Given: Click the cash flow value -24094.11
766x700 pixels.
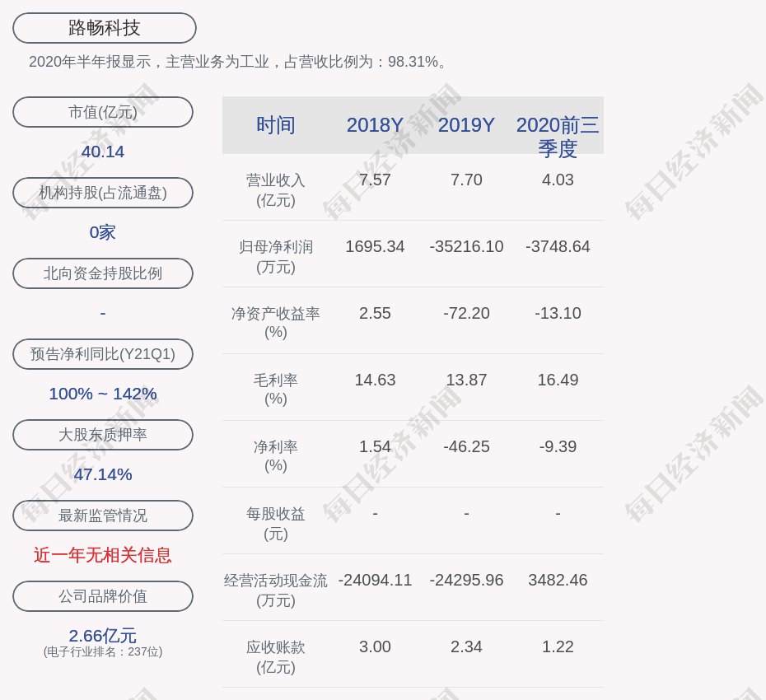Looking at the screenshot, I should pos(375,581).
